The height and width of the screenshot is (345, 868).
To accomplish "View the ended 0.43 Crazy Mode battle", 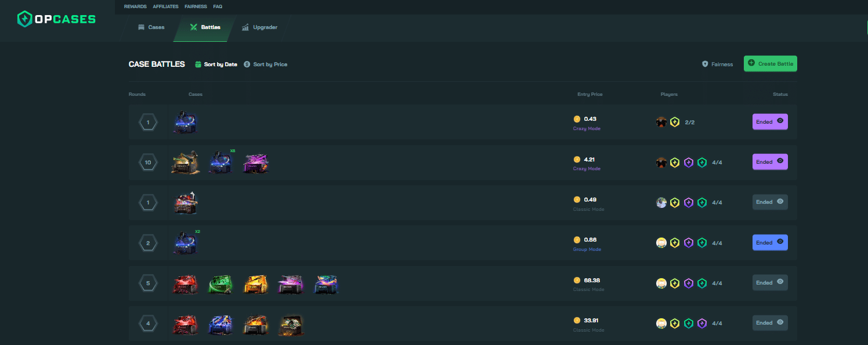I will click(x=770, y=122).
